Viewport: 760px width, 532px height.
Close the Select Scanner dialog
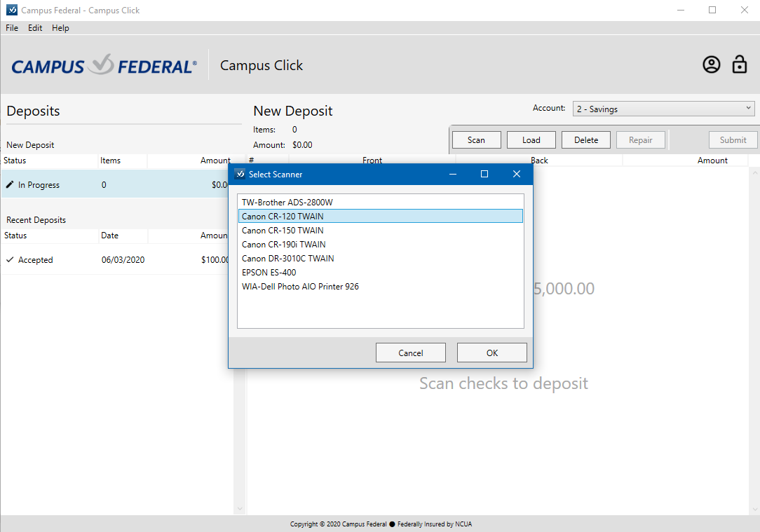[517, 174]
